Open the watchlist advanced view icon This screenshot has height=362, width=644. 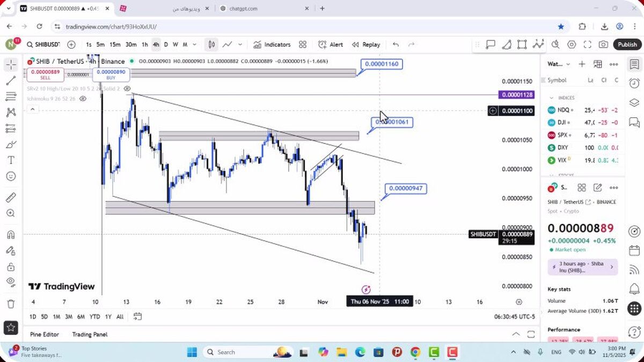coord(598,64)
